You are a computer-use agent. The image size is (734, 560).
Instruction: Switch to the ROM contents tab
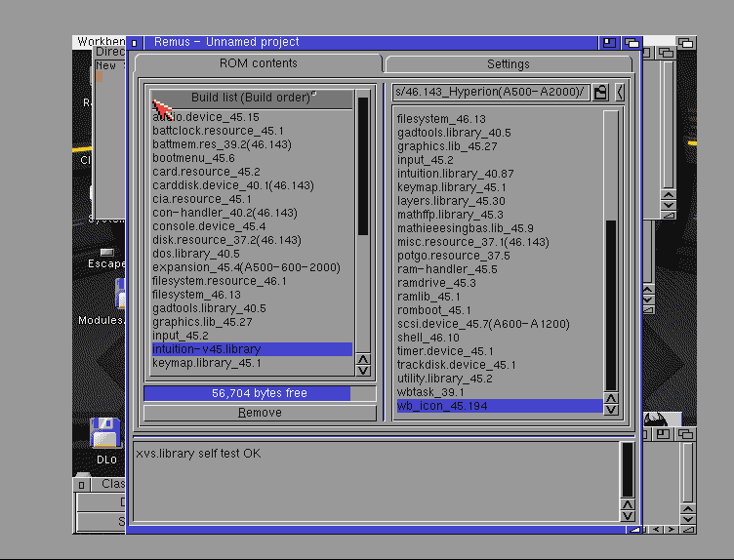258,63
